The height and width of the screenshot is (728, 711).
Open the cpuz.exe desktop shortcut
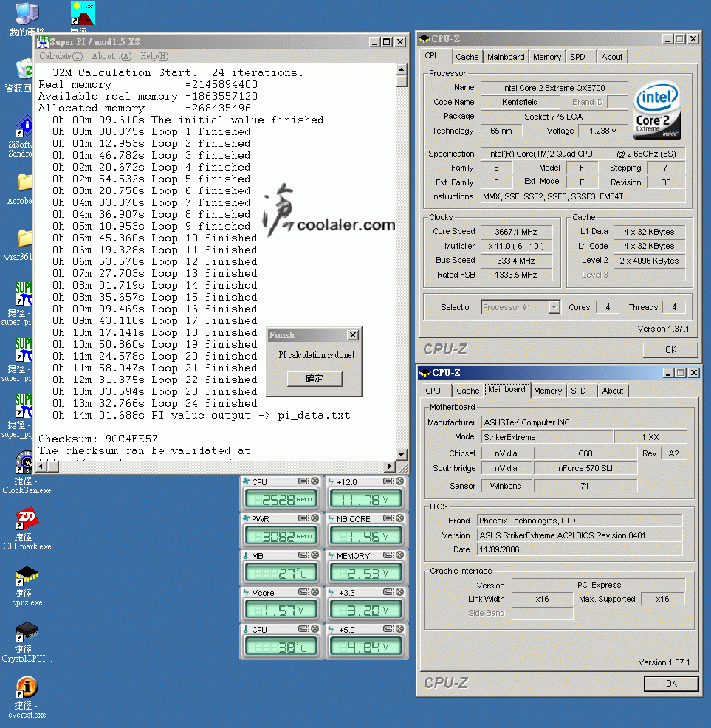click(27, 575)
